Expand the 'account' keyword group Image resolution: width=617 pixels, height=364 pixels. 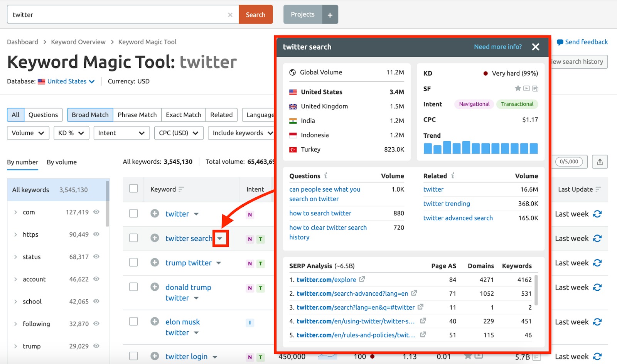point(15,279)
